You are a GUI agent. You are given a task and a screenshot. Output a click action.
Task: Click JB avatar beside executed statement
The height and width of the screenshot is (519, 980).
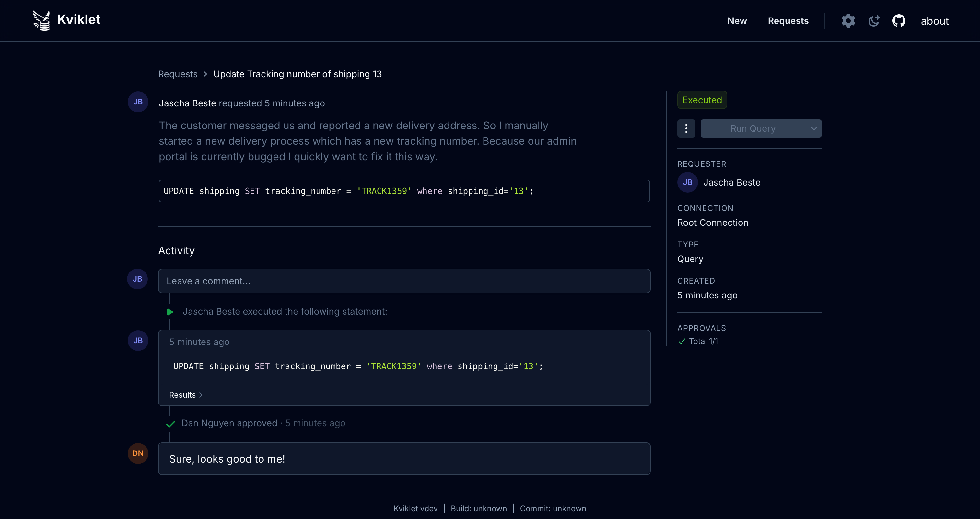(138, 340)
